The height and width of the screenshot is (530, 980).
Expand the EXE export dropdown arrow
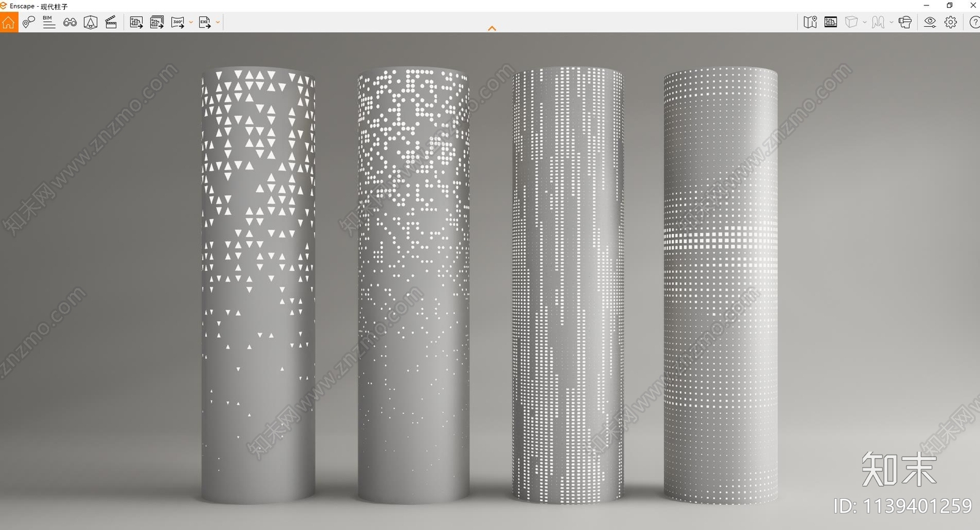218,23
